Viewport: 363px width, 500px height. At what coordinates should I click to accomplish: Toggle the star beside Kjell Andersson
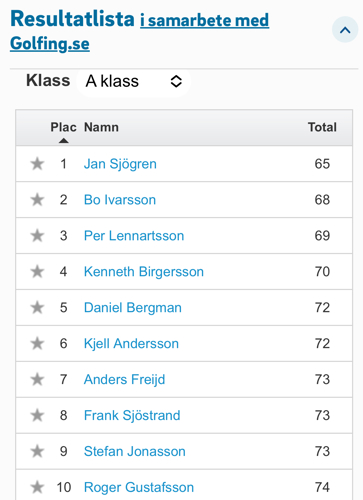[37, 343]
